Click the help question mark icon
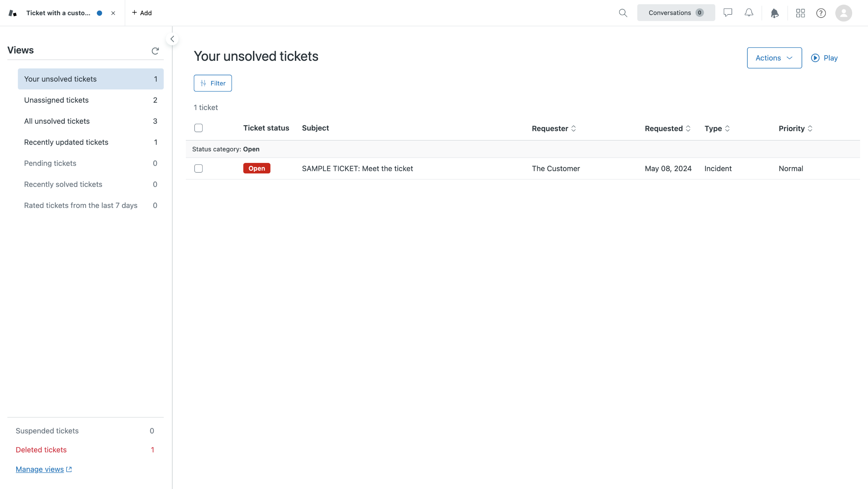This screenshot has height=489, width=868. tap(821, 13)
